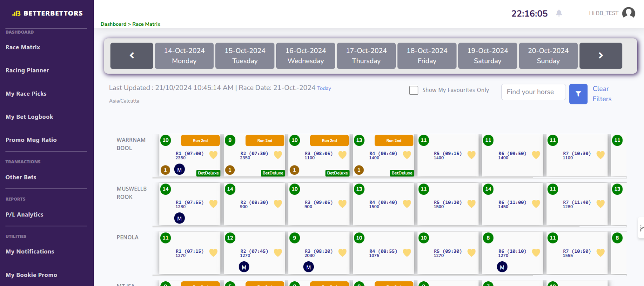The width and height of the screenshot is (644, 286).
Task: Click Dashboard breadcrumb link
Action: coord(113,24)
